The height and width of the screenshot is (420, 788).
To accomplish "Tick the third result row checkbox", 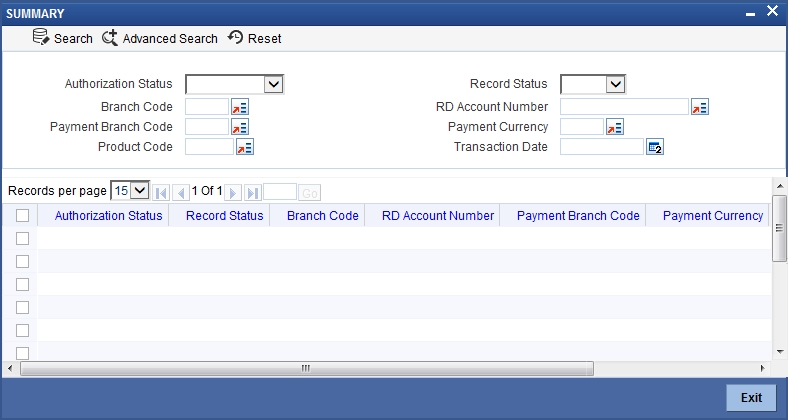I will [x=23, y=284].
